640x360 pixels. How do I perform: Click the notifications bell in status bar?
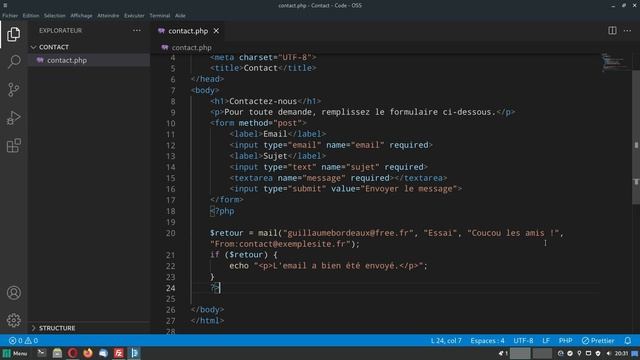pos(628,340)
